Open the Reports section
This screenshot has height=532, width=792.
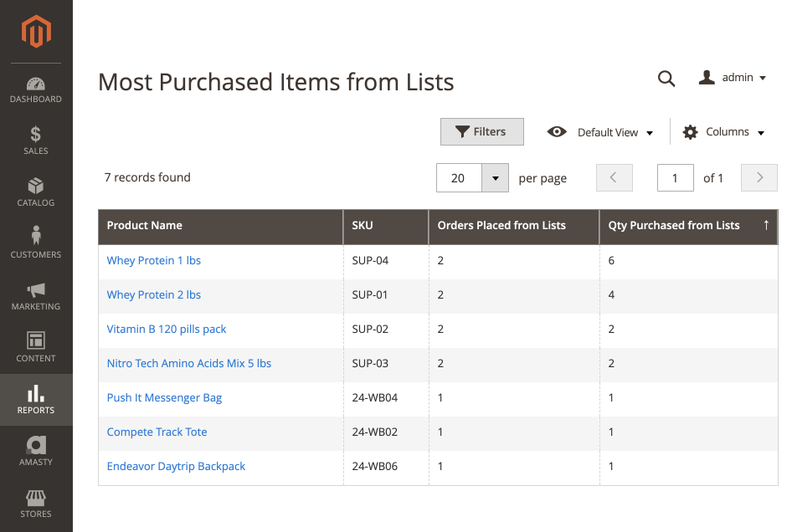[x=35, y=400]
